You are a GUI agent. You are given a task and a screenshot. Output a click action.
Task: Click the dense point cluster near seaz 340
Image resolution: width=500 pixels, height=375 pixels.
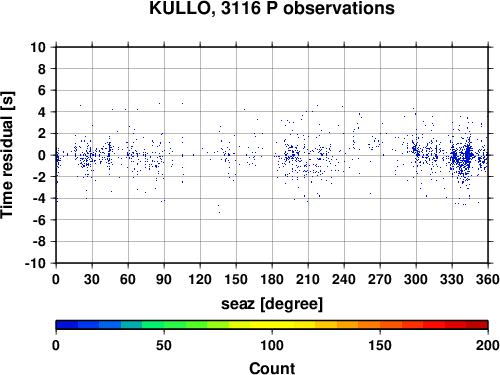(467, 155)
